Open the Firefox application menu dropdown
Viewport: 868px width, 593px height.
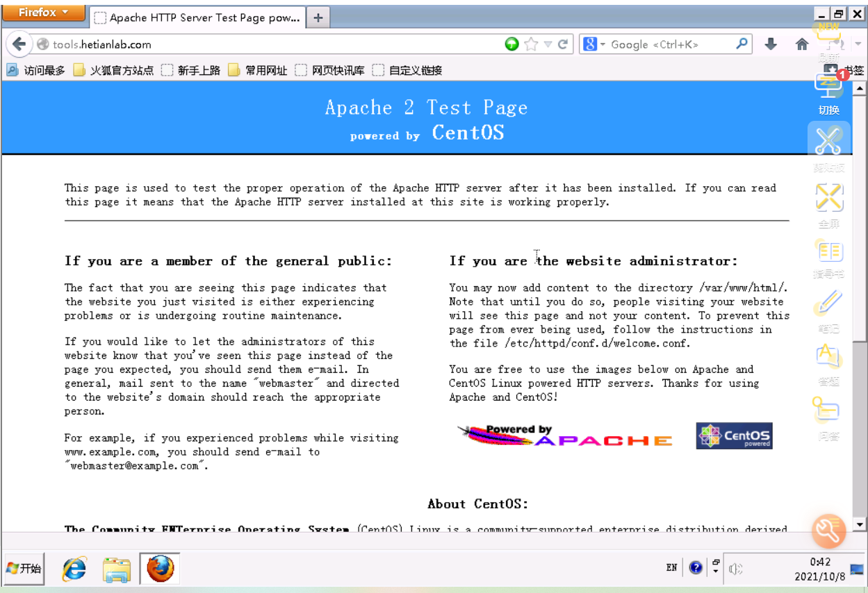[43, 12]
